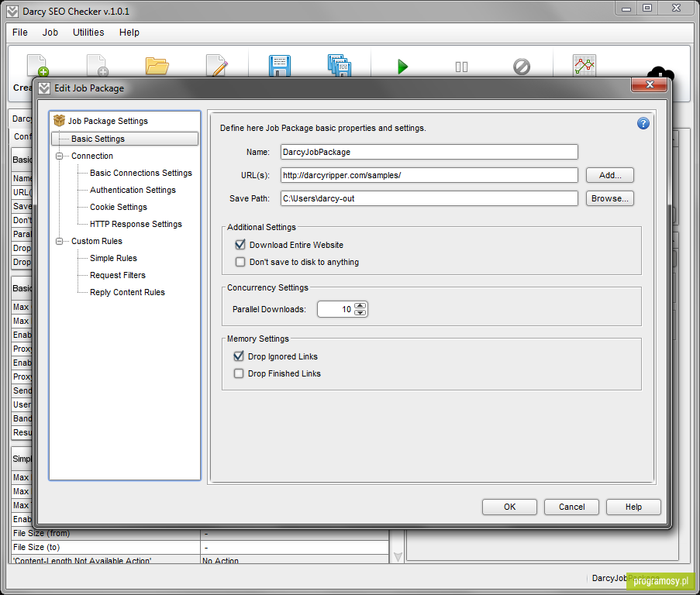This screenshot has width=700, height=595.
Task: Start the job with green play icon
Action: (x=402, y=67)
